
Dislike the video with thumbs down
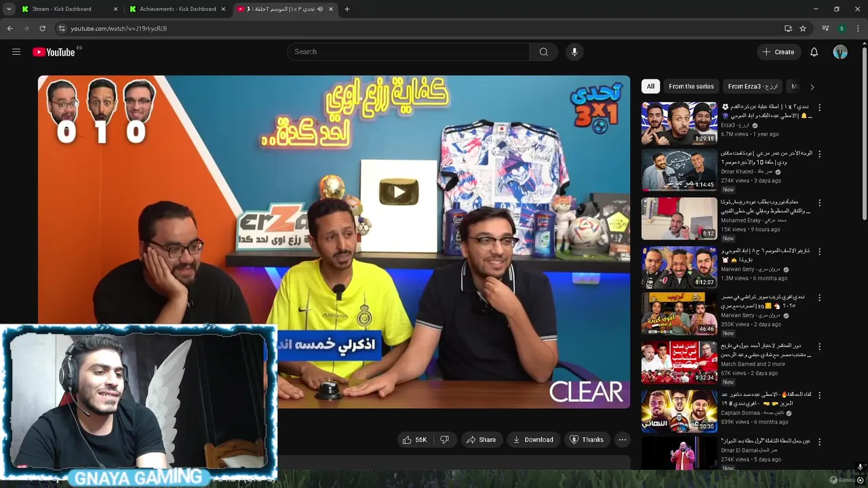click(445, 440)
